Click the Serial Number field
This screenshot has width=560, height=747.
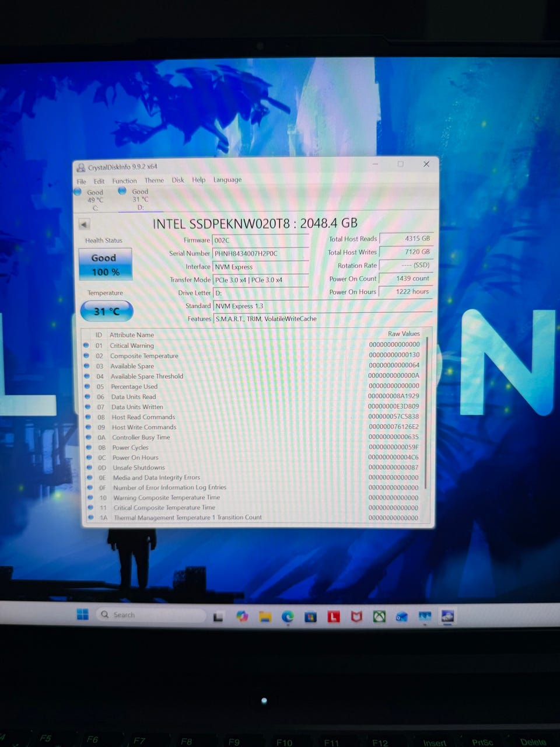click(260, 253)
